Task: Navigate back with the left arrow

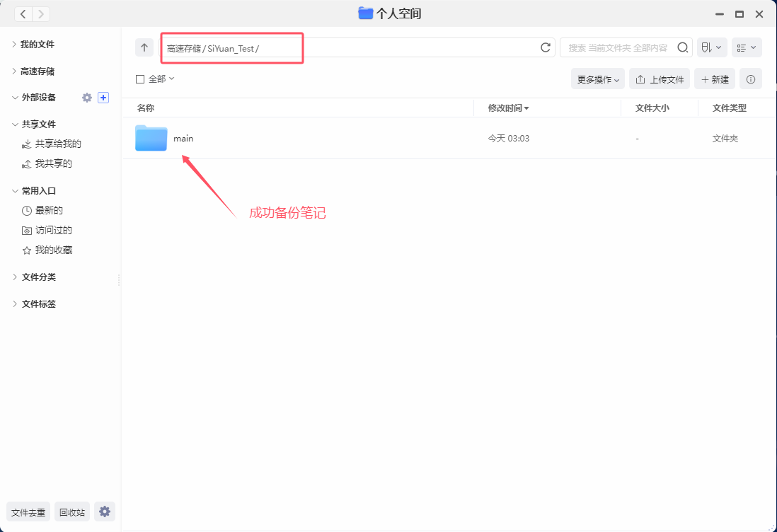Action: pyautogui.click(x=23, y=14)
